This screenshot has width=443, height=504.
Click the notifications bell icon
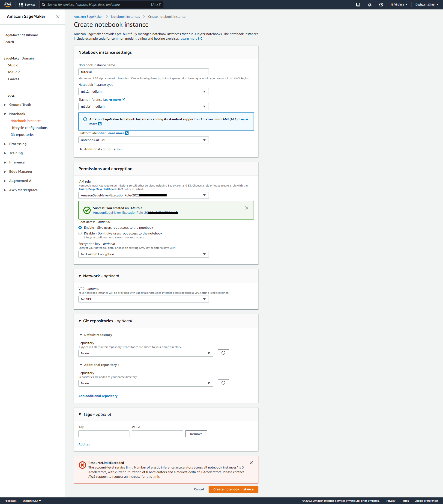click(369, 5)
